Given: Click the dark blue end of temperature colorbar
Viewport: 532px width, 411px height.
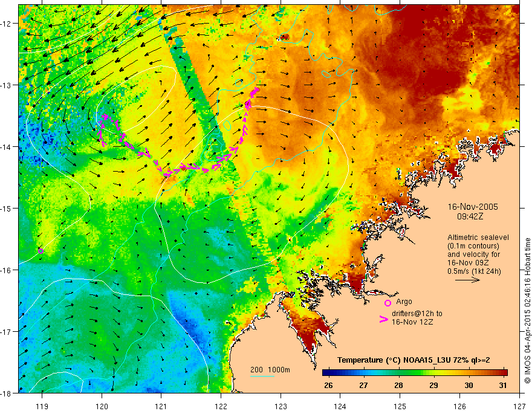Looking at the screenshot, I should pos(328,373).
